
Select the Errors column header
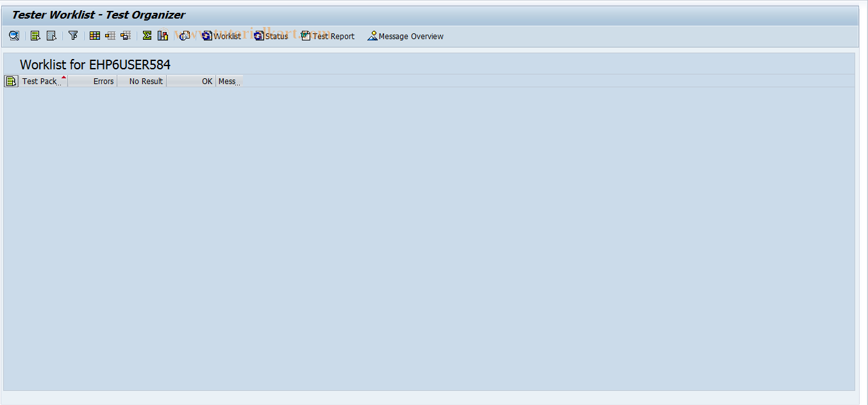(x=92, y=81)
